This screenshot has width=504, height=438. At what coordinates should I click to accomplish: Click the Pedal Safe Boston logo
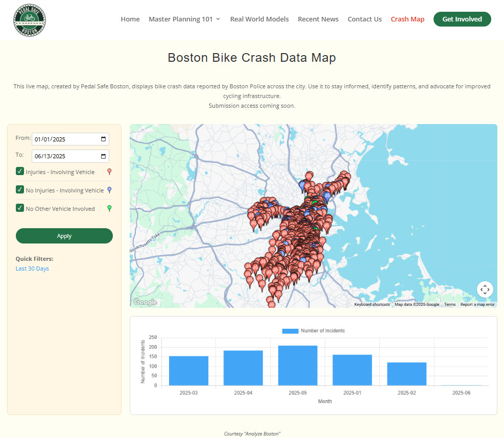pyautogui.click(x=30, y=20)
